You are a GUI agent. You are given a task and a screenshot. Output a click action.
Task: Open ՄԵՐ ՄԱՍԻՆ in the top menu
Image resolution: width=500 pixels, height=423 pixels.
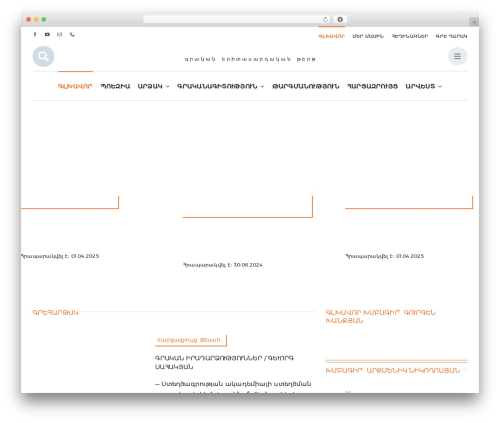(x=368, y=36)
